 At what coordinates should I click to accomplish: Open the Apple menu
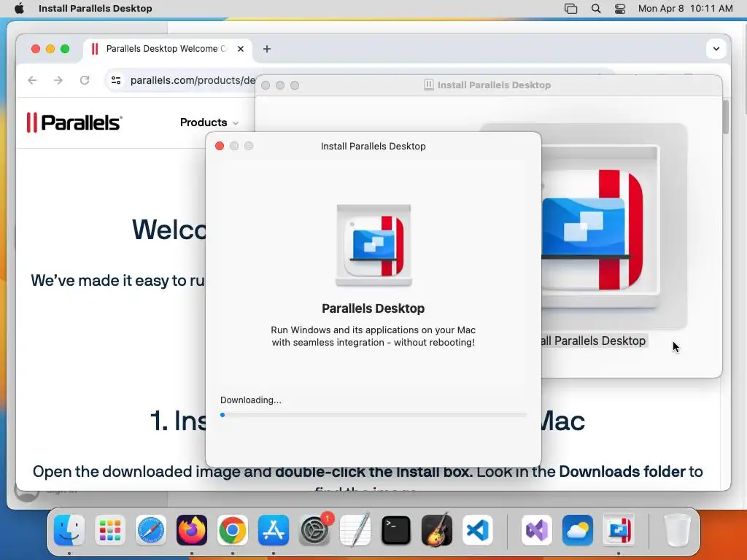[x=19, y=8]
